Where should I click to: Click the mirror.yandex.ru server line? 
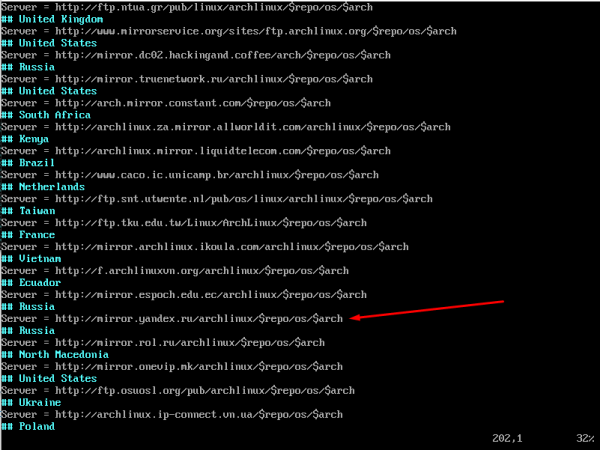(172, 319)
